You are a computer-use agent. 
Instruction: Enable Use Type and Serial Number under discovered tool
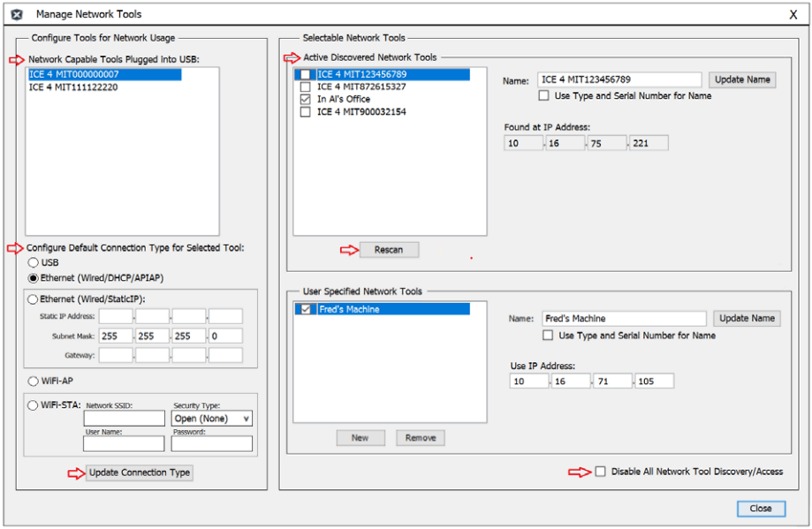543,95
